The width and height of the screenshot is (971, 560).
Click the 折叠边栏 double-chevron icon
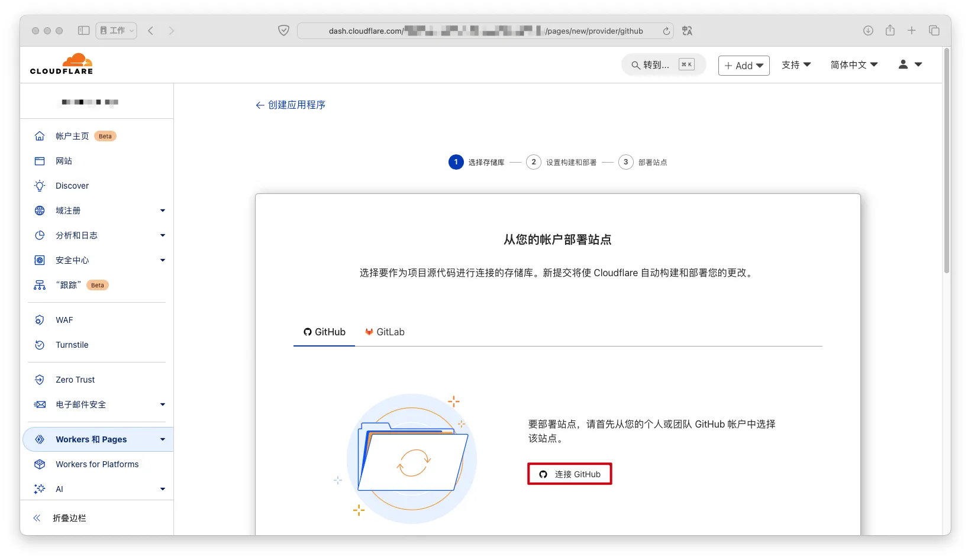[x=37, y=518]
